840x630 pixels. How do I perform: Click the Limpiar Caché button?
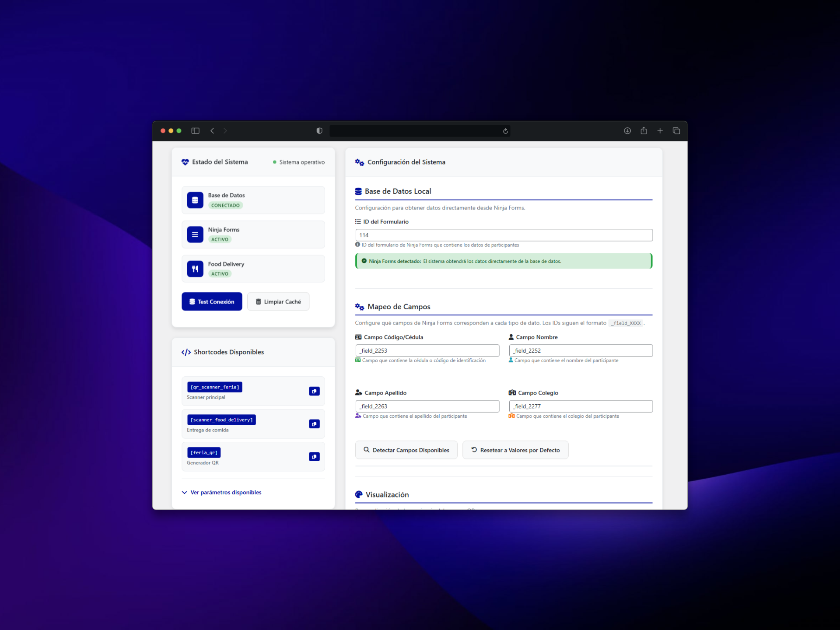pos(278,301)
